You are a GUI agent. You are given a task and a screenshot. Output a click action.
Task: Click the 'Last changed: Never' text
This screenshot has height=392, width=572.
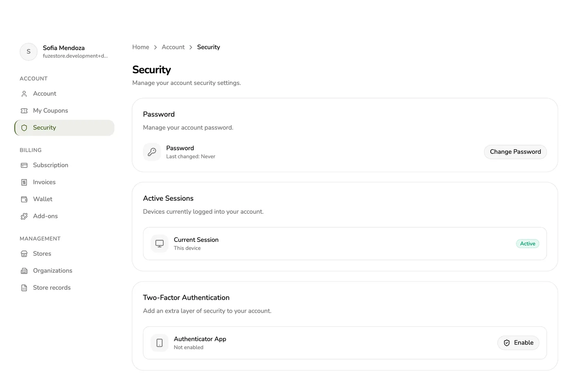[x=191, y=157]
